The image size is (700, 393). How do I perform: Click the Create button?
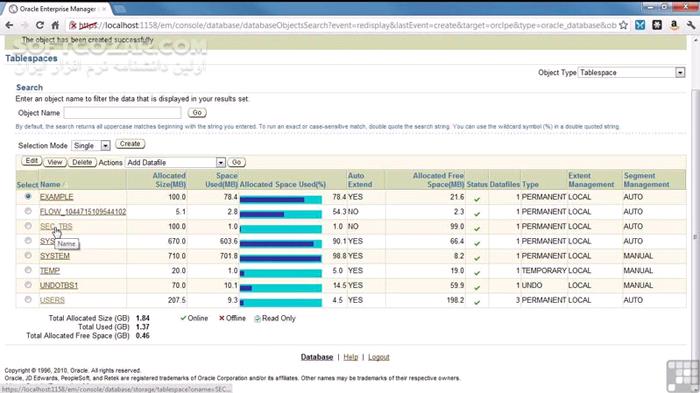pos(130,144)
